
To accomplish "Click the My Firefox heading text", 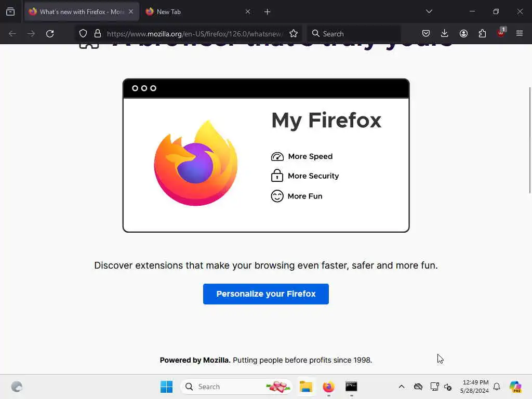I will pyautogui.click(x=326, y=121).
